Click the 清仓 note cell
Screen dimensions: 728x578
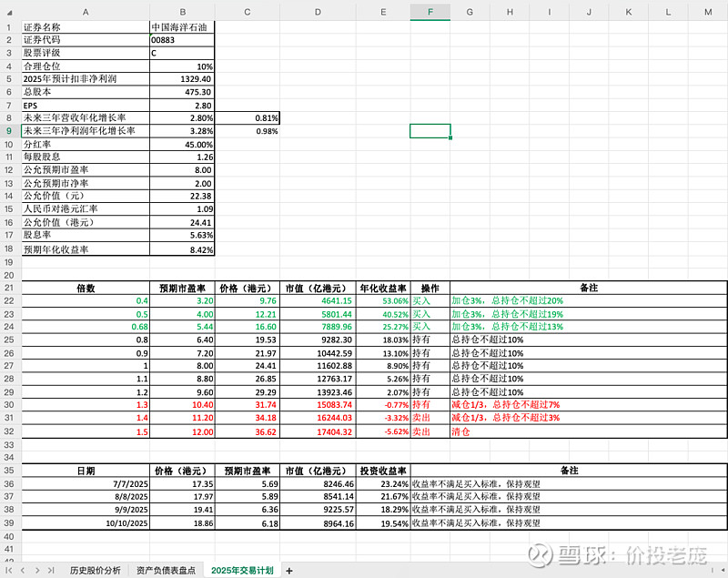click(588, 431)
